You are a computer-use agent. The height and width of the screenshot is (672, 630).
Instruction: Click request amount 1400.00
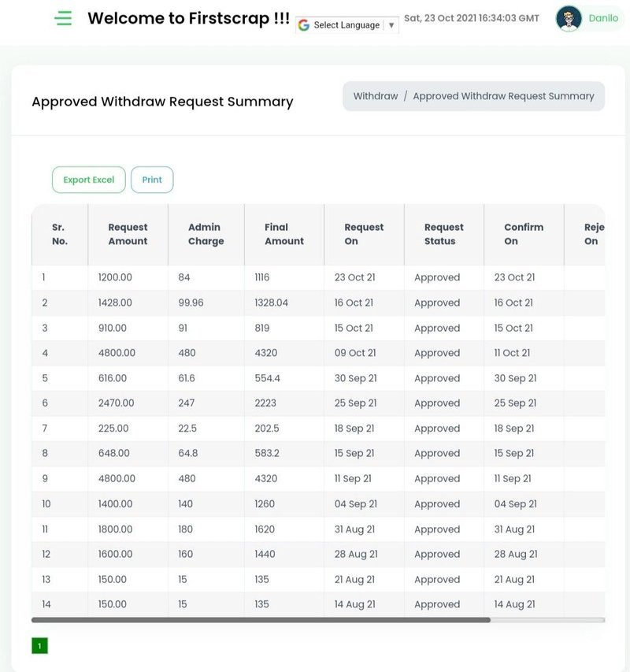[115, 503]
